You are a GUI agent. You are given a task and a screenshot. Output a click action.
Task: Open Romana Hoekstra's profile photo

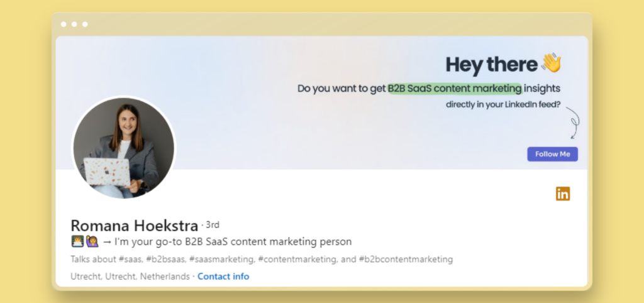(x=124, y=148)
